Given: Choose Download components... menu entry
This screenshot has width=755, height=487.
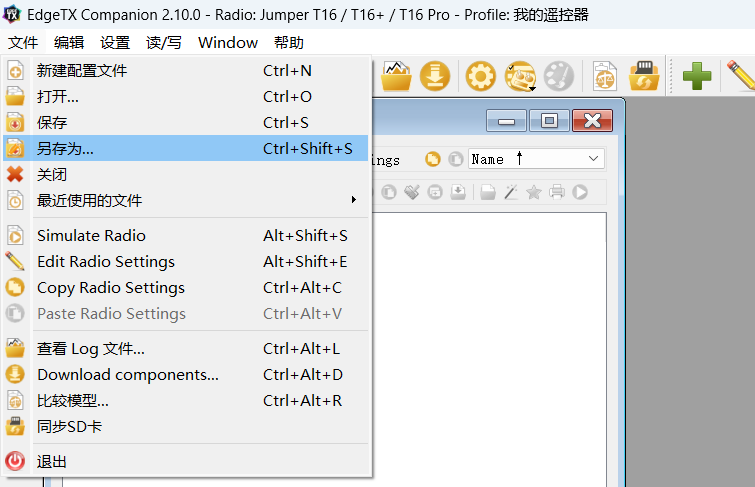Looking at the screenshot, I should click(x=186, y=375).
